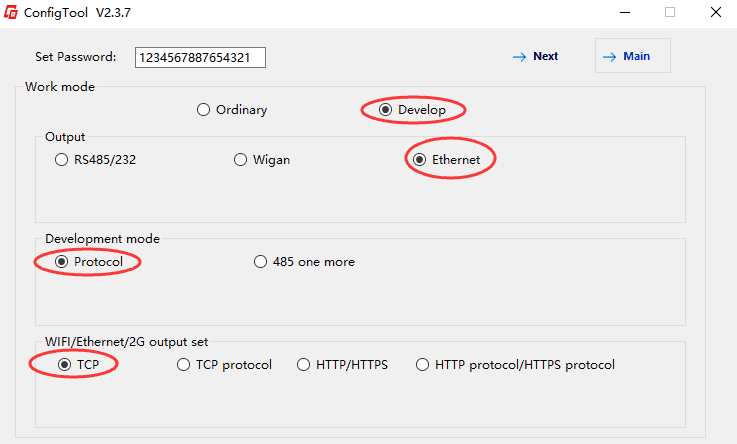Click the Next arrow button
Screen dimensions: 737x444
coord(535,57)
